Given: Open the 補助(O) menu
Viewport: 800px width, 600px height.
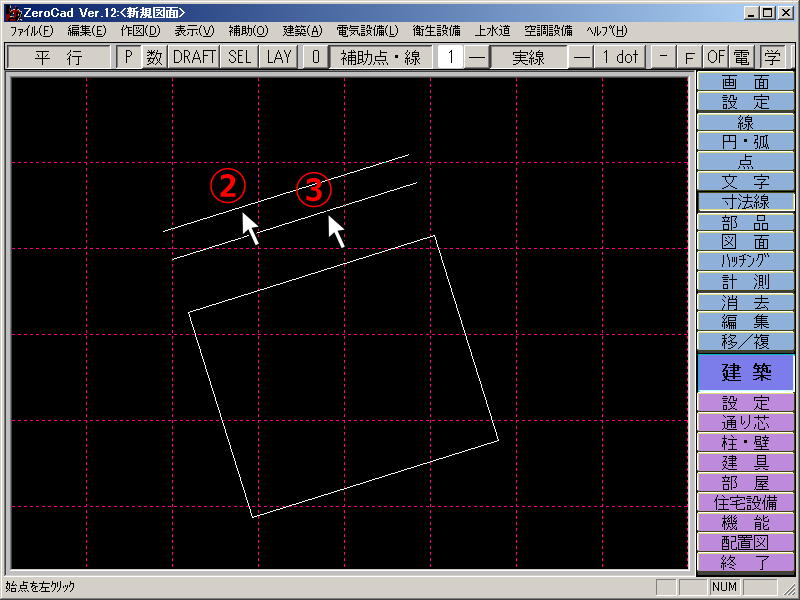Looking at the screenshot, I should tap(248, 31).
